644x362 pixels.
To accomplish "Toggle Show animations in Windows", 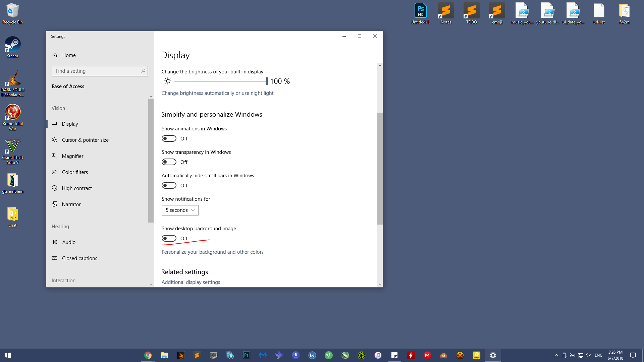I will [x=169, y=138].
